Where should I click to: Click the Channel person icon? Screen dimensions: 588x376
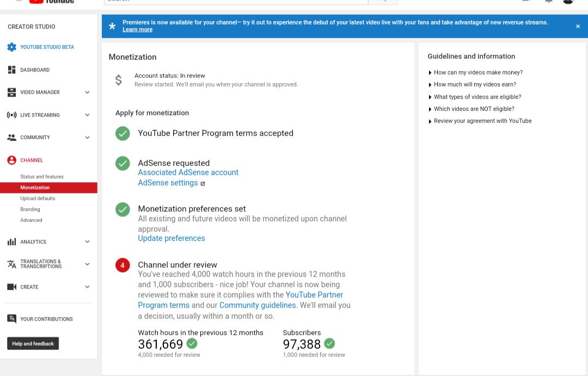point(11,160)
